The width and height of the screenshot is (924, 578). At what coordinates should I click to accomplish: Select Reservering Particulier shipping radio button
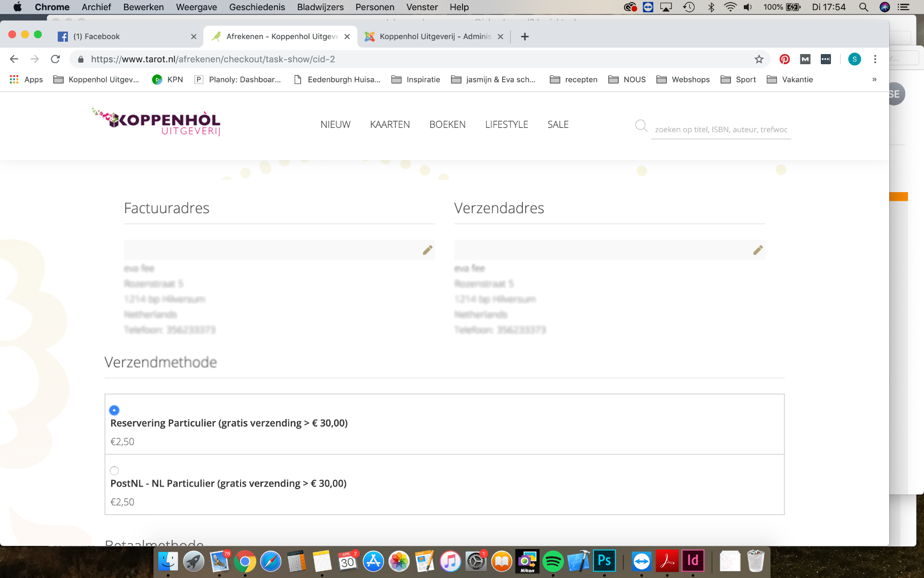(x=114, y=410)
